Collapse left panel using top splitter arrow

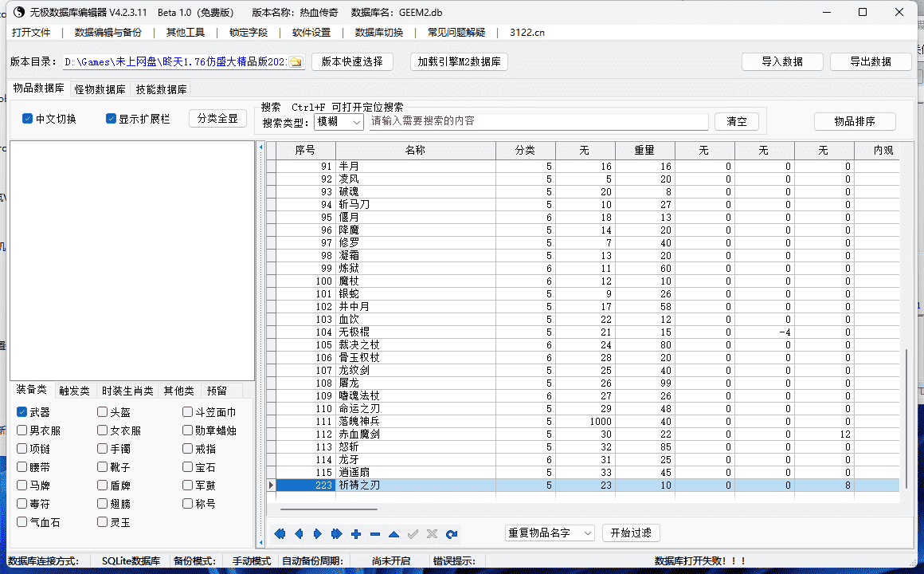coord(261,147)
